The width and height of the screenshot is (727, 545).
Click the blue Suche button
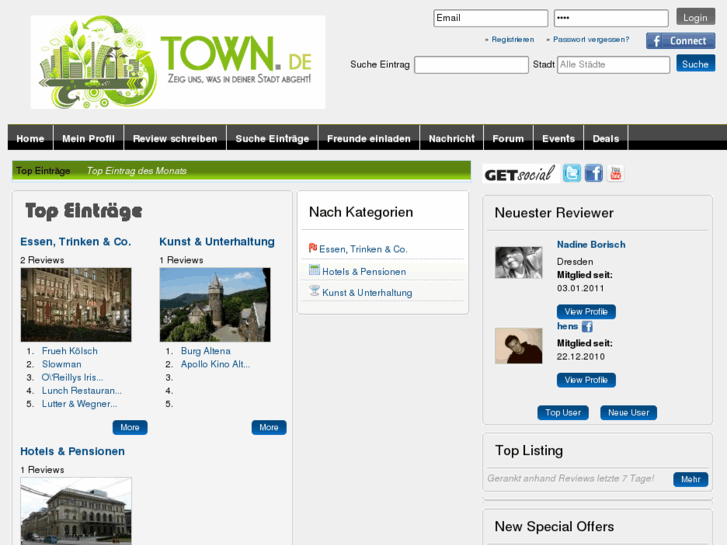[695, 64]
